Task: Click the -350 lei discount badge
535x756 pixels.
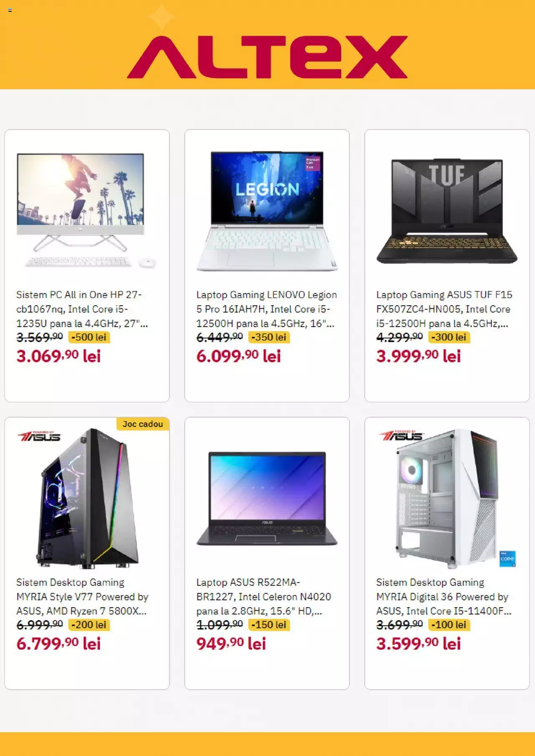Action: (x=269, y=337)
